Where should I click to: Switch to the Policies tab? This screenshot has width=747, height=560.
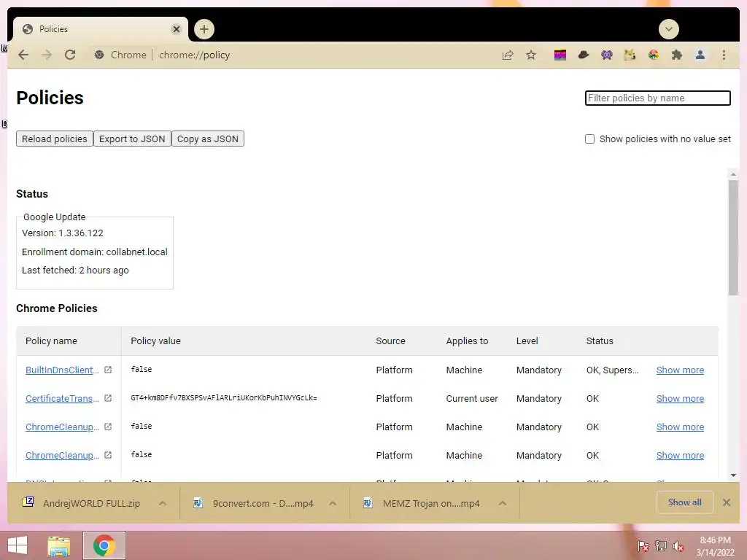[100, 29]
